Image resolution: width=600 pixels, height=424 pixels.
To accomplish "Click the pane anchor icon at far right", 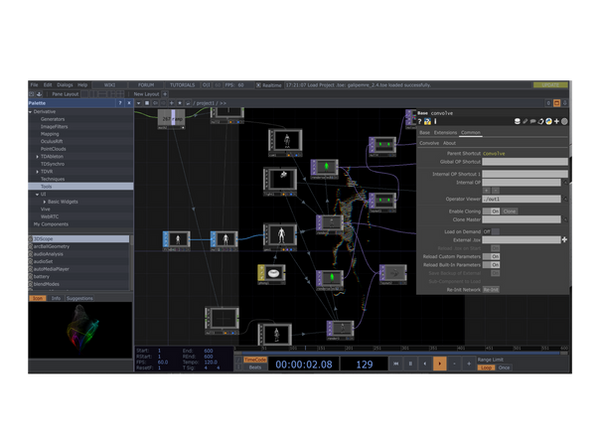I will coord(565,103).
